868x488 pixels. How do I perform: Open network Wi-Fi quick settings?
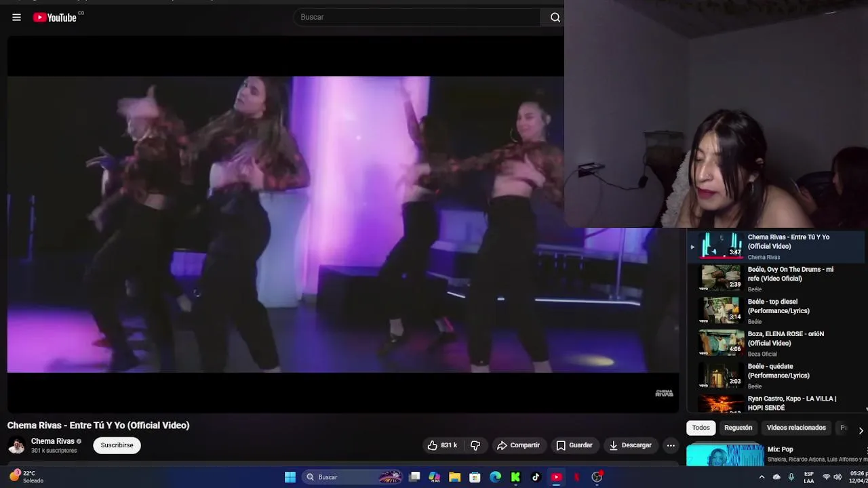(x=826, y=477)
